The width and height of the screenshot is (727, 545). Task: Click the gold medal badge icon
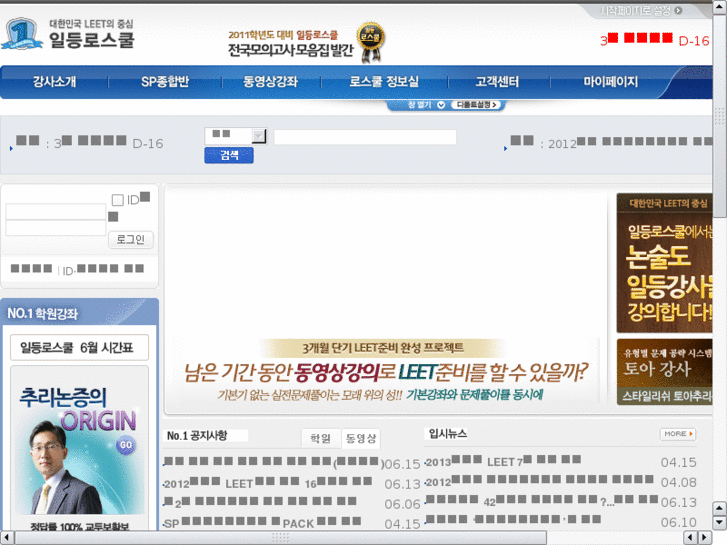point(370,42)
